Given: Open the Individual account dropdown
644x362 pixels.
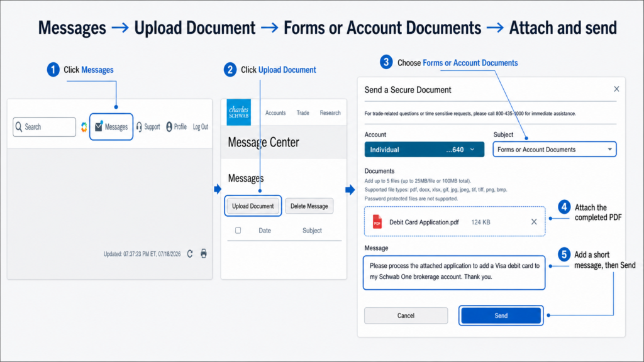Looking at the screenshot, I should [x=425, y=150].
